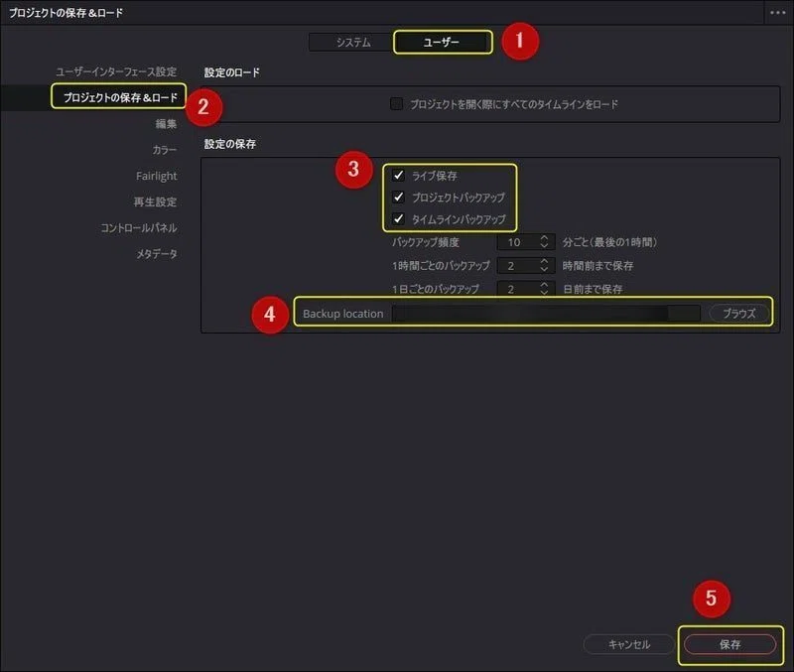Open the 編集 settings category

click(166, 123)
